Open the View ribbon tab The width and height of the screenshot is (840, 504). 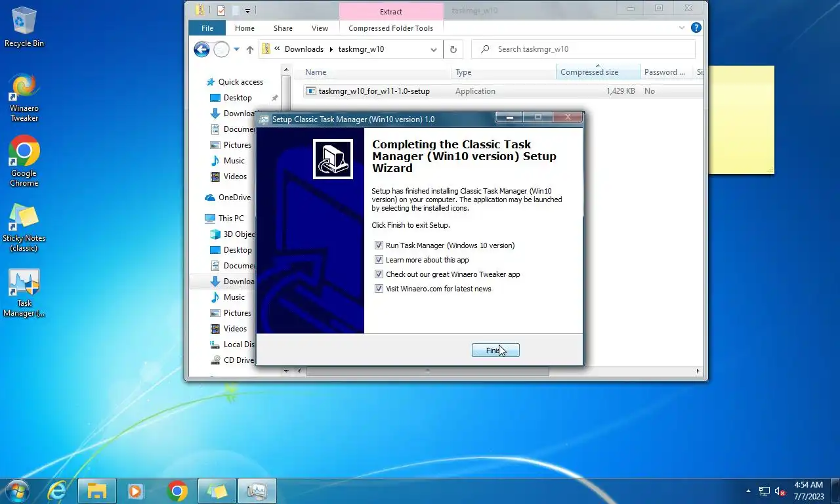(x=320, y=28)
